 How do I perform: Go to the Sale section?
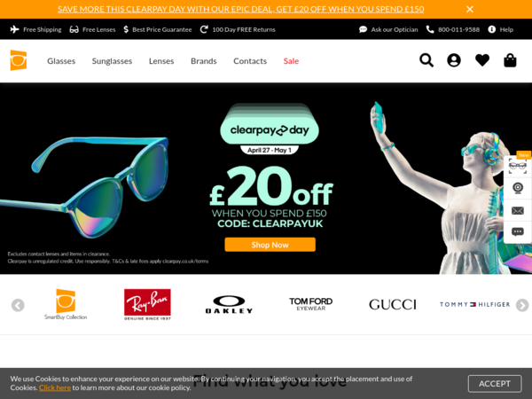click(291, 61)
